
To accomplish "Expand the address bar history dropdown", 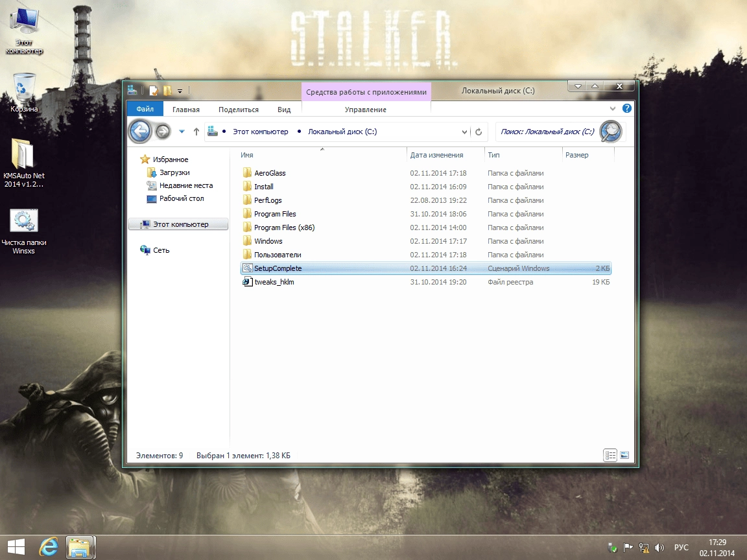I will 464,132.
